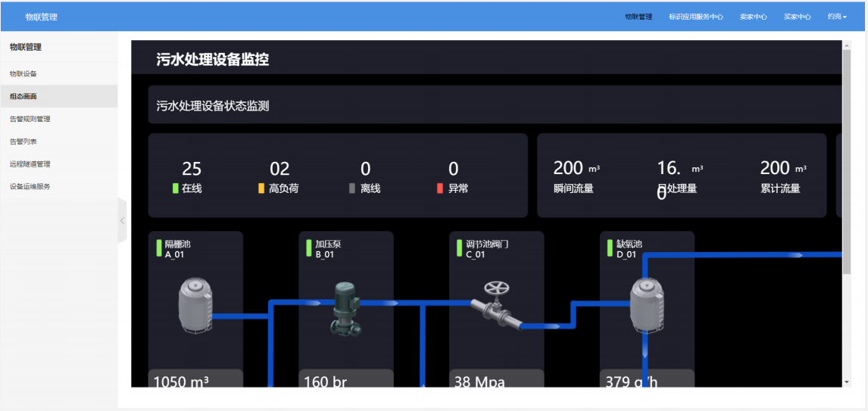Click the scrollbar up arrow
This screenshot has height=411, width=868.
[x=846, y=46]
